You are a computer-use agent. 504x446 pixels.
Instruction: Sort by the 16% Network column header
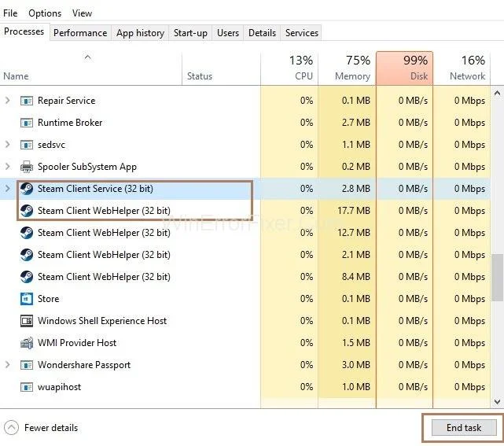[462, 69]
